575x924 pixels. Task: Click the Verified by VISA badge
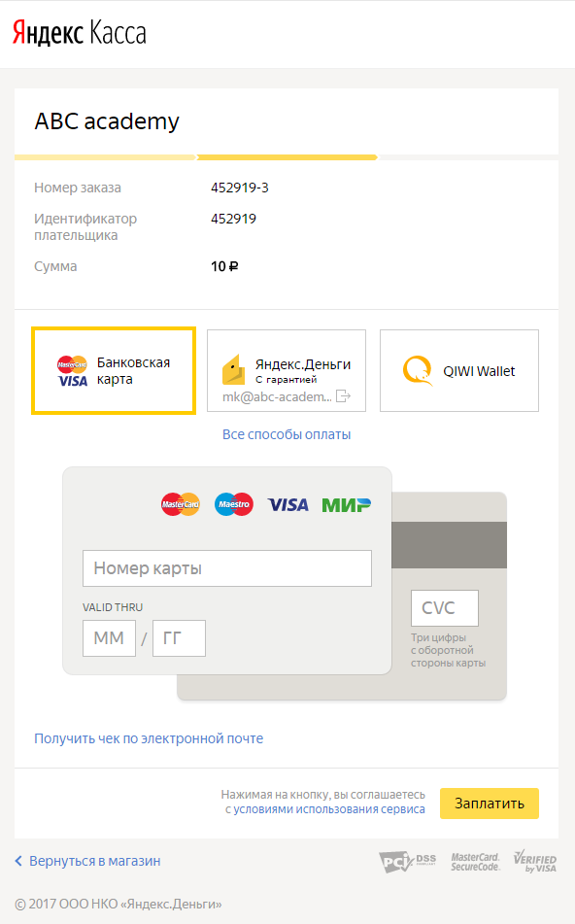pyautogui.click(x=535, y=861)
